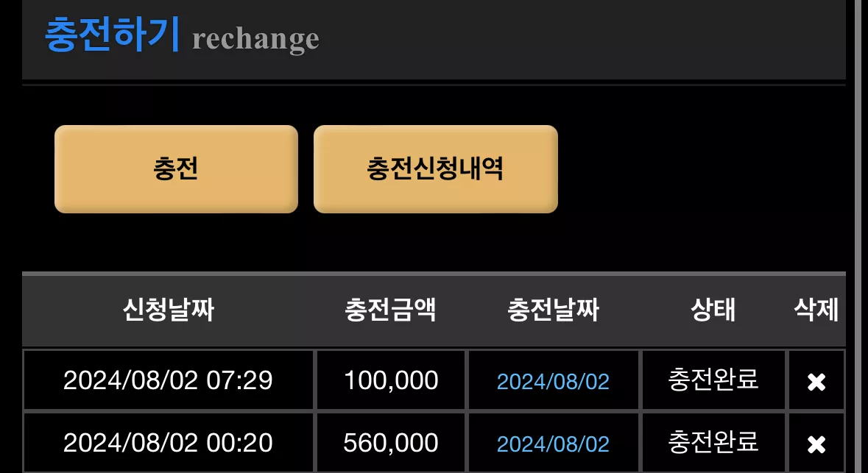Viewport: 868px width, 473px height.
Task: Select the 상태 column header
Action: [x=713, y=309]
